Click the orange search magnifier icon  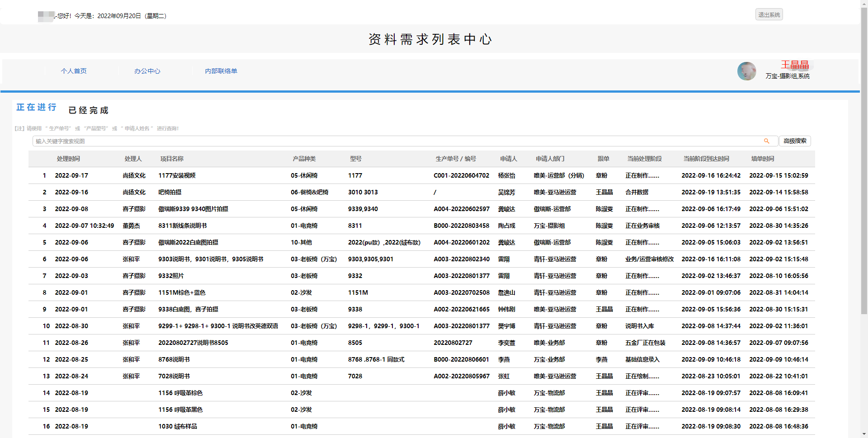766,141
